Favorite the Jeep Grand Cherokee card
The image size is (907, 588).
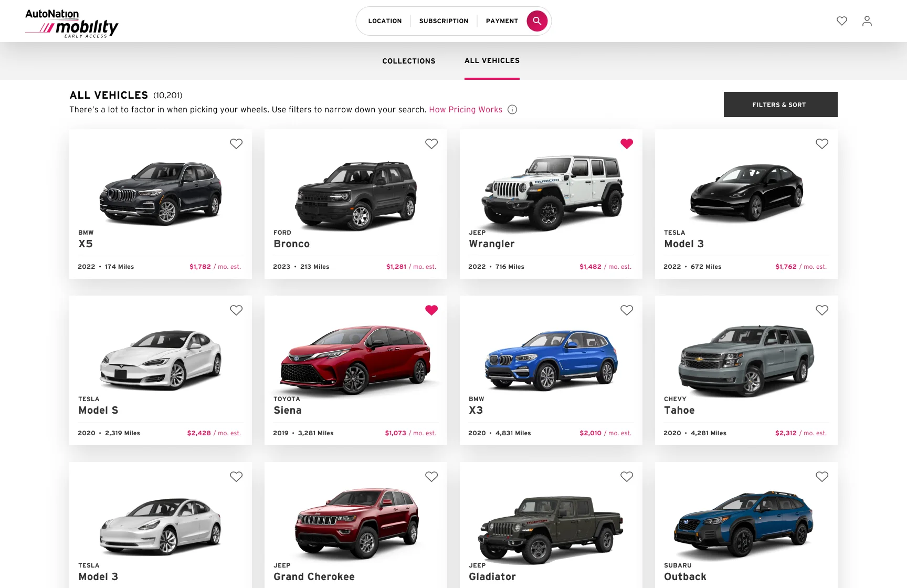pos(431,477)
